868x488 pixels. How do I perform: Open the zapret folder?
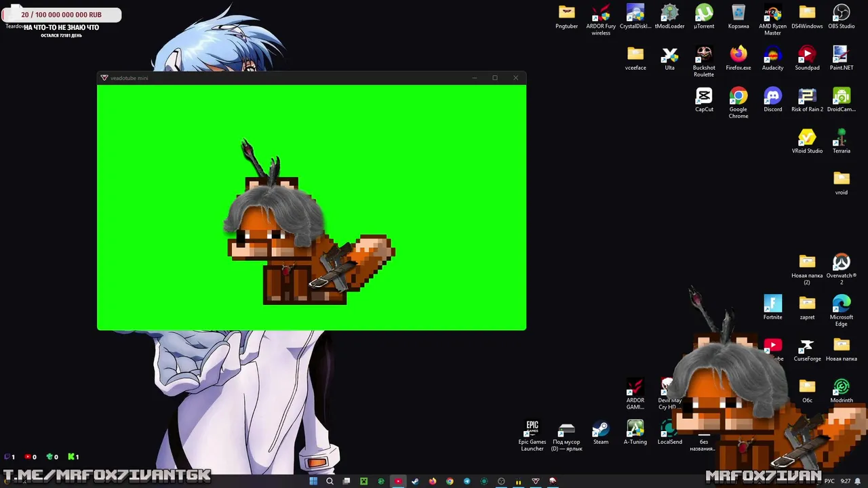807,307
